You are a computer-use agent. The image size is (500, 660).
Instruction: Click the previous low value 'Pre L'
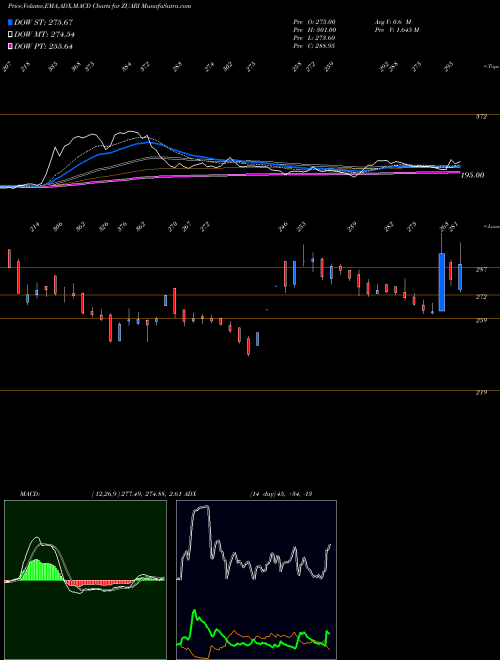314,38
